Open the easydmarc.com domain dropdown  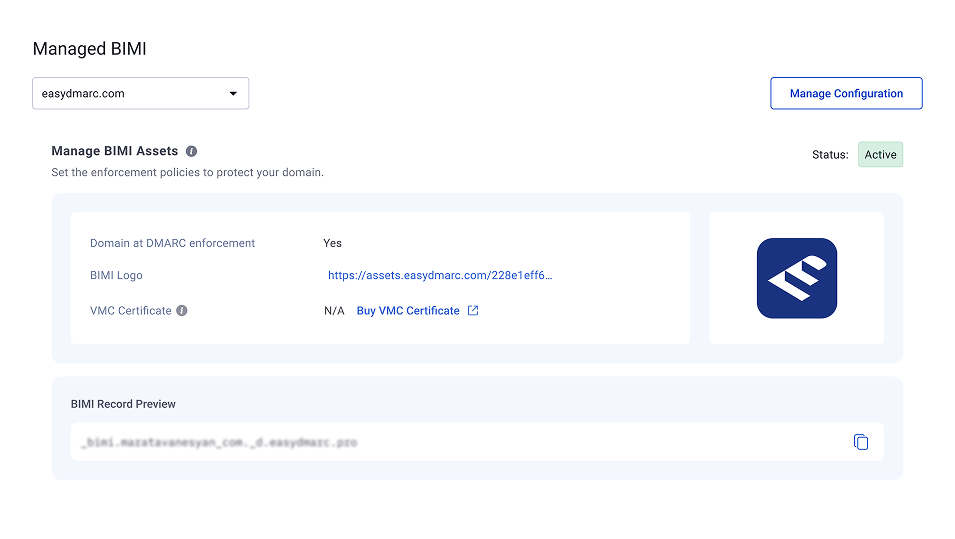pyautogui.click(x=141, y=93)
